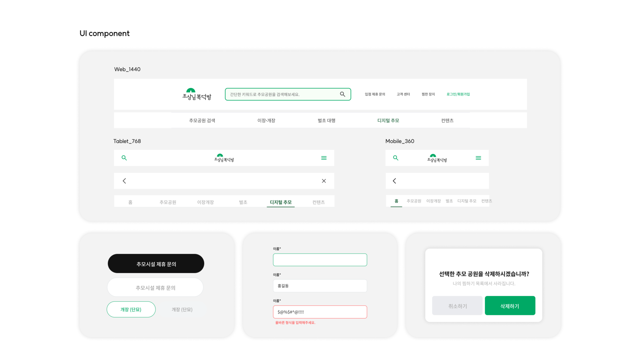Click the black 추모시설 제휴 문의 button
644x361 pixels.
156,264
